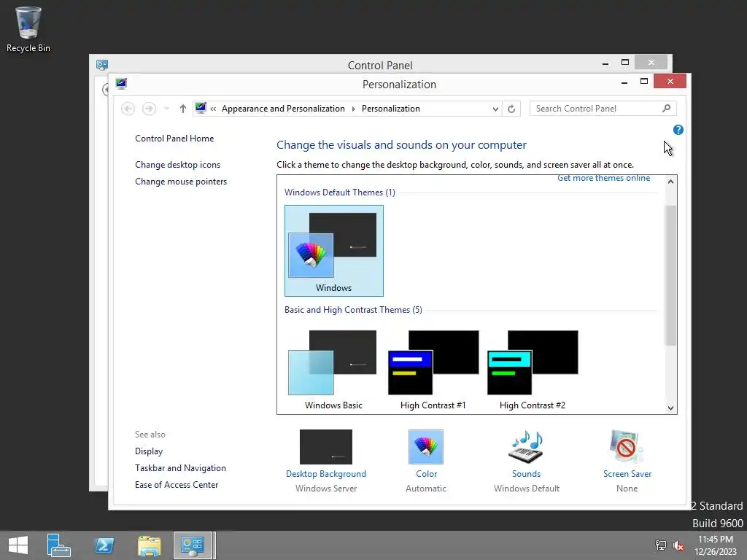Image resolution: width=747 pixels, height=560 pixels.
Task: Maximize the Personalization window
Action: point(644,82)
